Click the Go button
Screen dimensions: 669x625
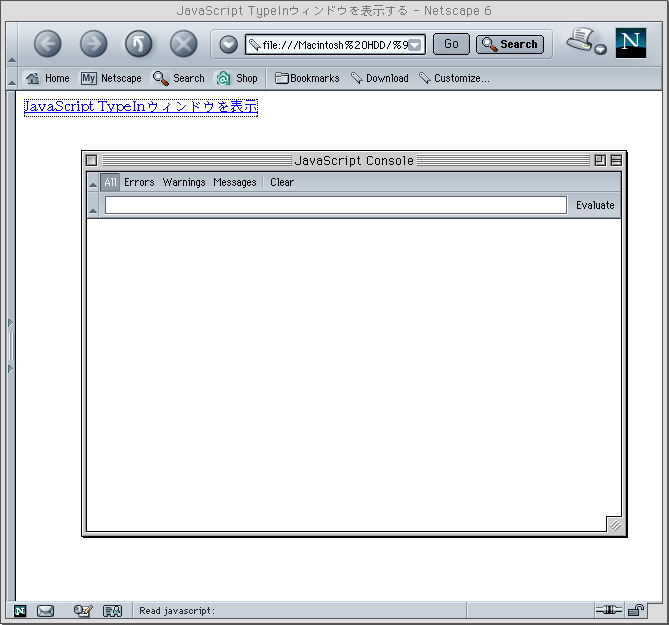coord(451,44)
